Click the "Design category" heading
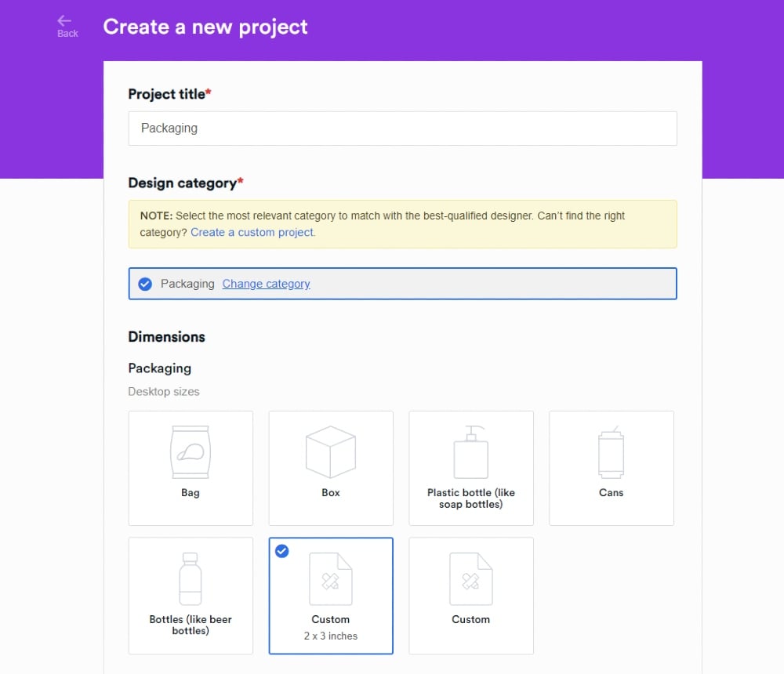This screenshot has width=784, height=674. click(x=186, y=183)
